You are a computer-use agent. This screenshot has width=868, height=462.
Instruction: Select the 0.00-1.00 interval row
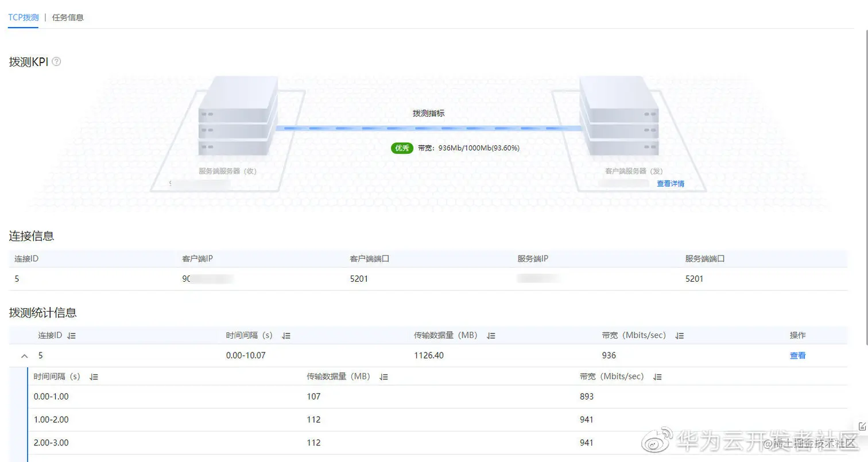point(437,397)
